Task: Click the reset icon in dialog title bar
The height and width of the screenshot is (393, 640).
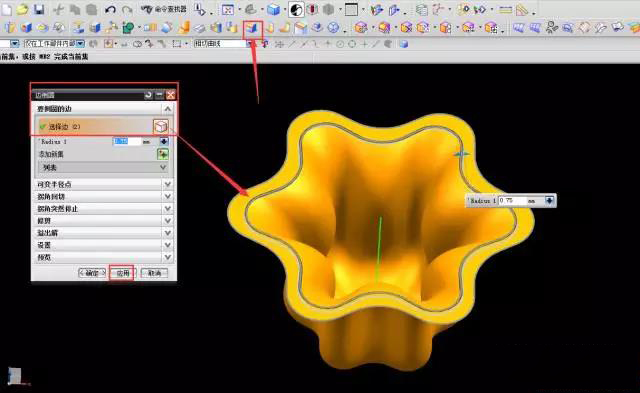Action: tap(148, 95)
